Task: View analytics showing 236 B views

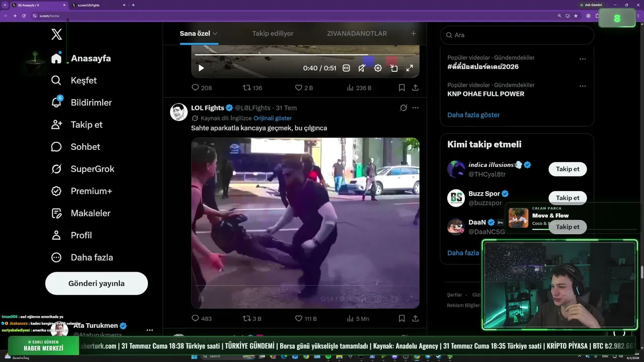Action: tap(359, 87)
